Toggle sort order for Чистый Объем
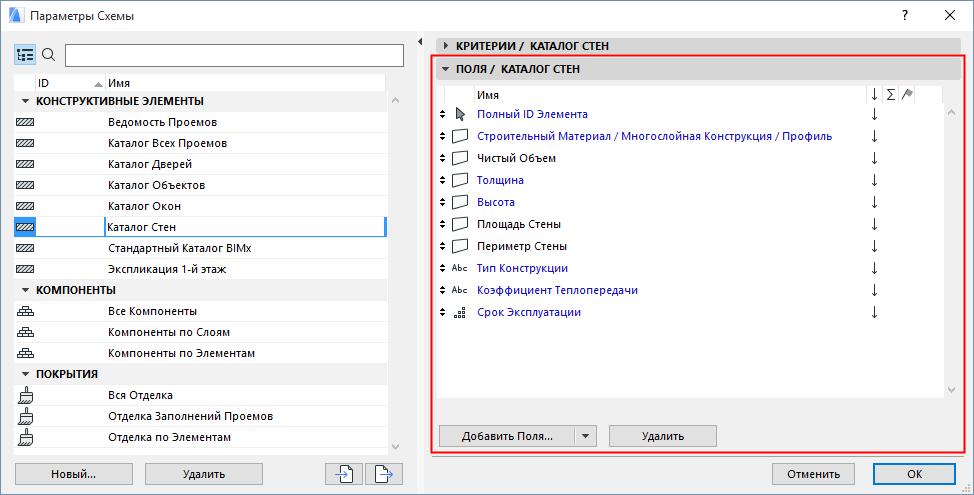This screenshot has height=495, width=974. click(875, 158)
